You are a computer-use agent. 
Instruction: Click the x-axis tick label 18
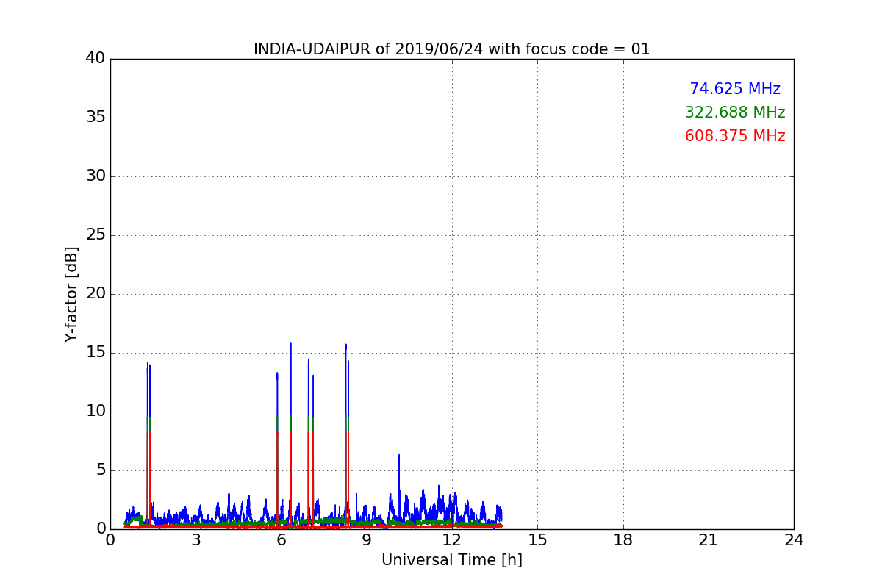point(623,540)
